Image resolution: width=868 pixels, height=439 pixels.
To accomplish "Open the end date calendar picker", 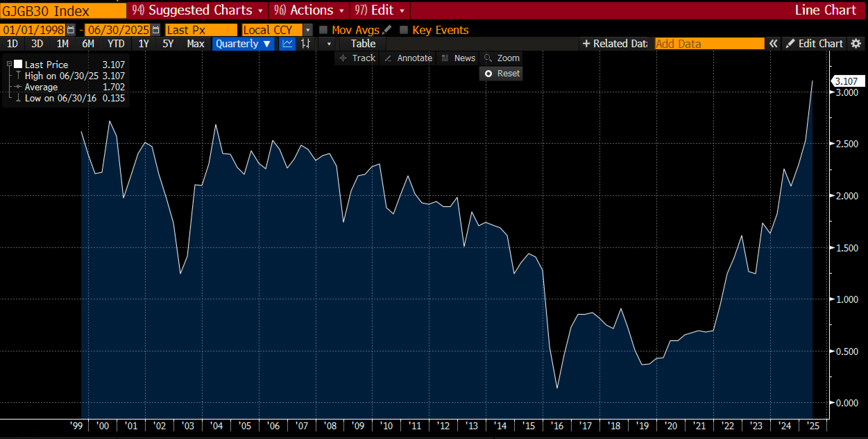I will [156, 30].
